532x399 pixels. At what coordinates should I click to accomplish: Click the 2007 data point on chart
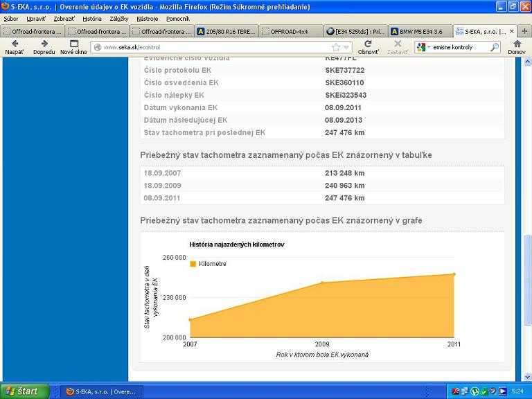click(x=190, y=319)
